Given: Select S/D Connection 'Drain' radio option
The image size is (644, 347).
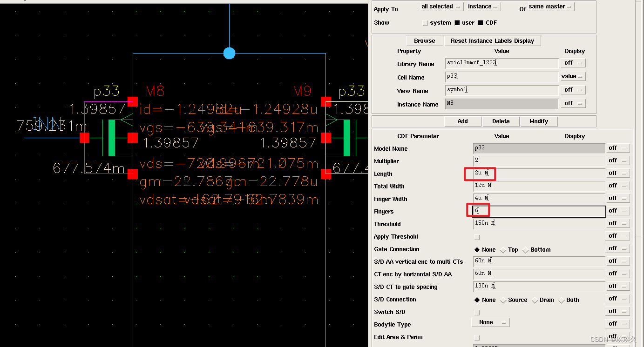Looking at the screenshot, I should pyautogui.click(x=535, y=300).
